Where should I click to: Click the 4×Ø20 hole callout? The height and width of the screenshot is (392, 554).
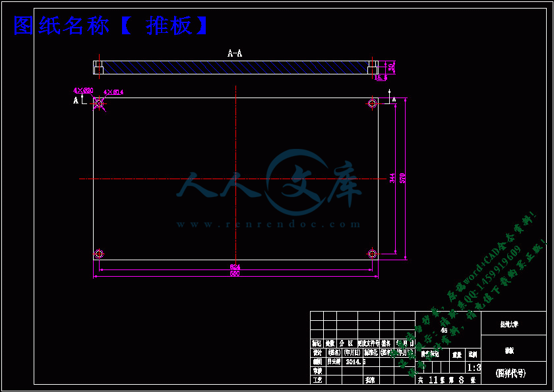click(x=83, y=90)
